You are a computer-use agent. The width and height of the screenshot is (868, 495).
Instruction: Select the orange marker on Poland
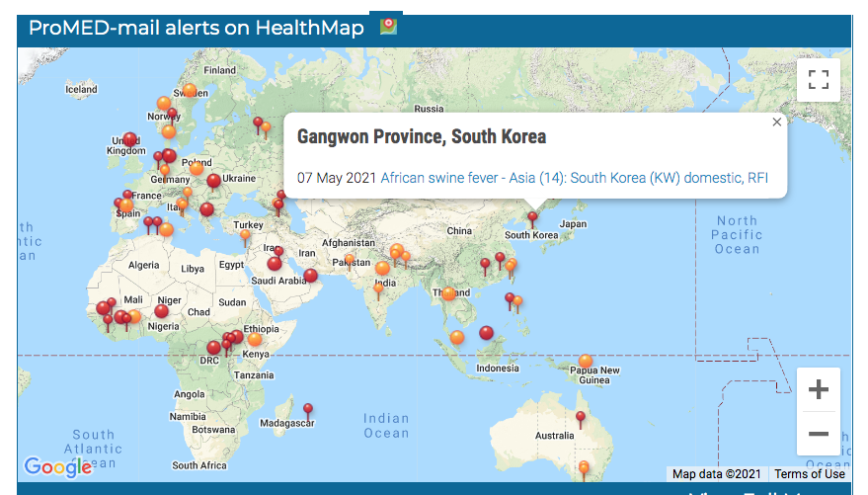pyautogui.click(x=197, y=168)
